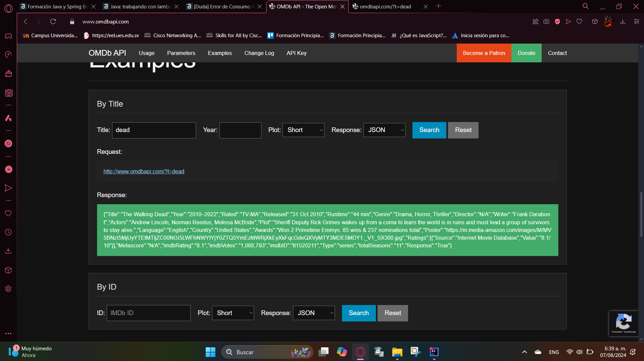Open ¿Qué es JavaScript? bookmark
The height and width of the screenshot is (361, 644).
419,36
